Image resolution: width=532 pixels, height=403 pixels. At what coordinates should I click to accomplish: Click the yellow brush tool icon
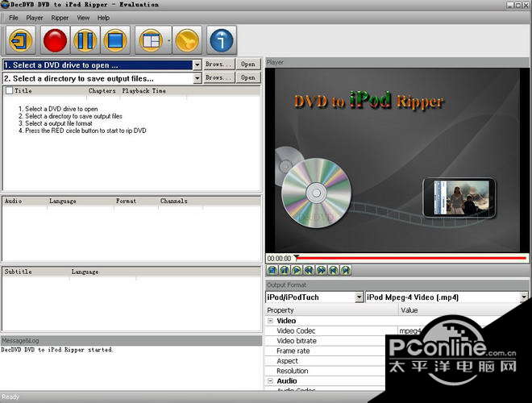tap(187, 40)
